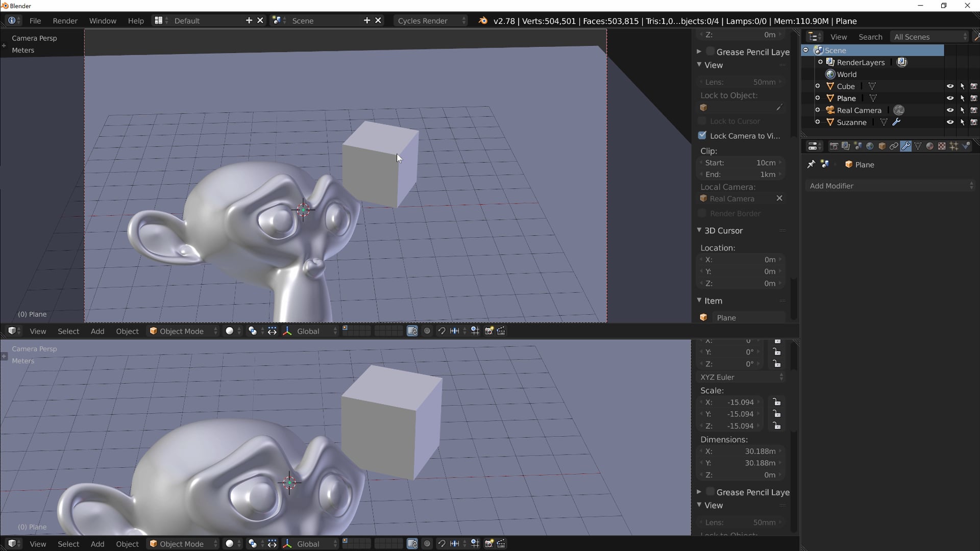Toggle visibility of the Suzanne object
The width and height of the screenshot is (980, 551).
pos(950,122)
